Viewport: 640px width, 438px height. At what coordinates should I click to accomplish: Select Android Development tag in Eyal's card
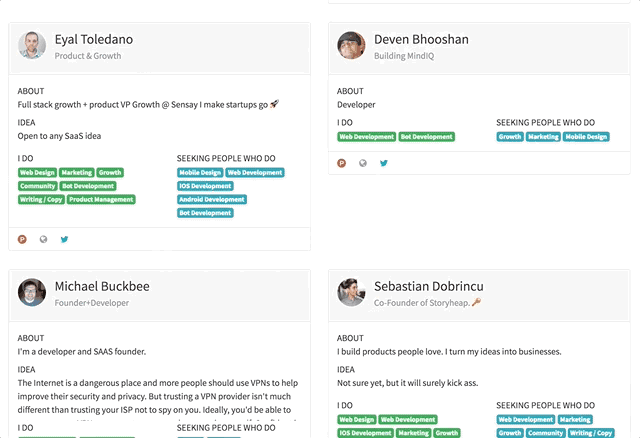click(212, 200)
